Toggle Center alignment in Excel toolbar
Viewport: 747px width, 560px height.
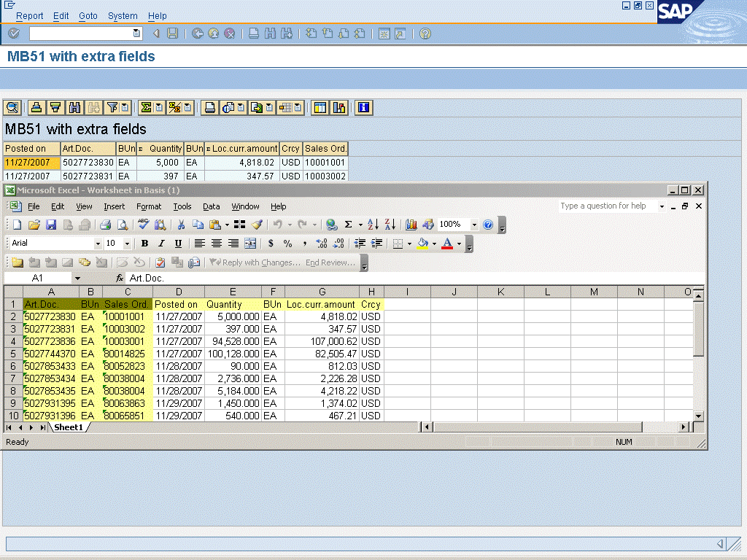[x=216, y=244]
